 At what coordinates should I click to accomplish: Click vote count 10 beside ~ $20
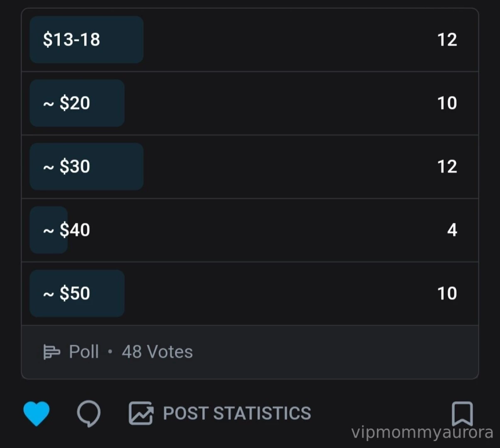click(447, 103)
